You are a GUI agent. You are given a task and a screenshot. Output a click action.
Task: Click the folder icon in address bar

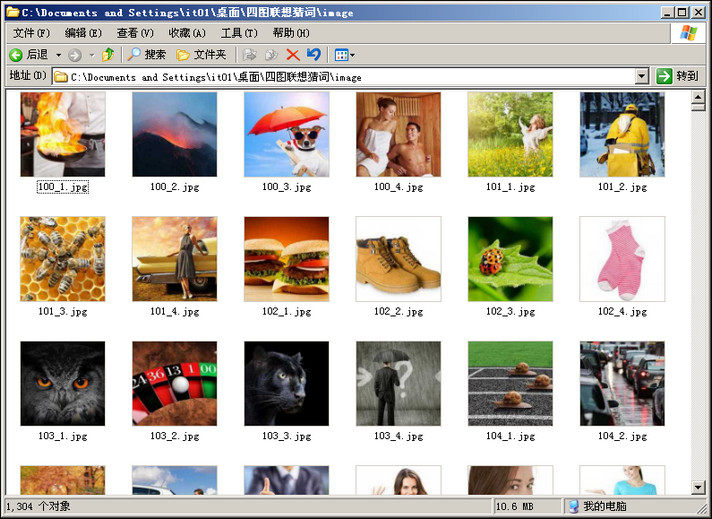point(61,77)
